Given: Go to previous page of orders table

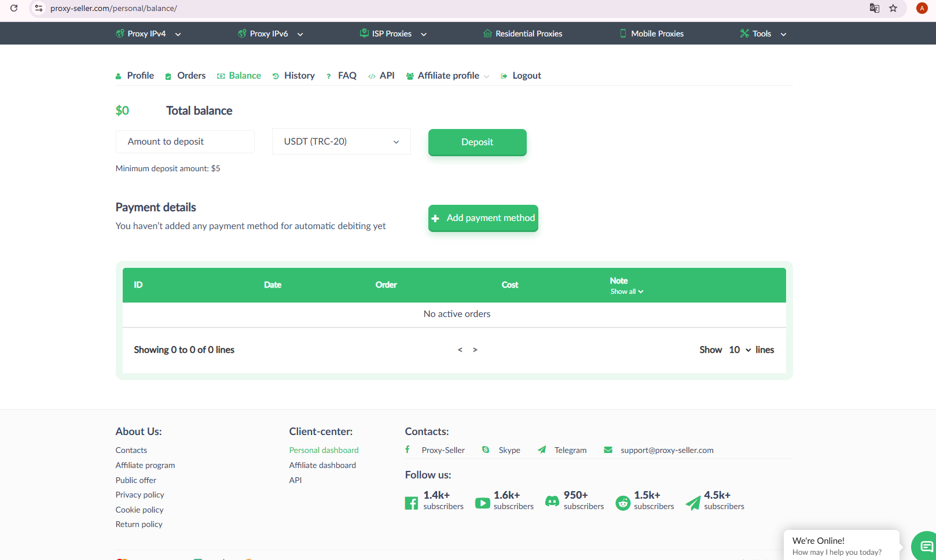Looking at the screenshot, I should 460,349.
